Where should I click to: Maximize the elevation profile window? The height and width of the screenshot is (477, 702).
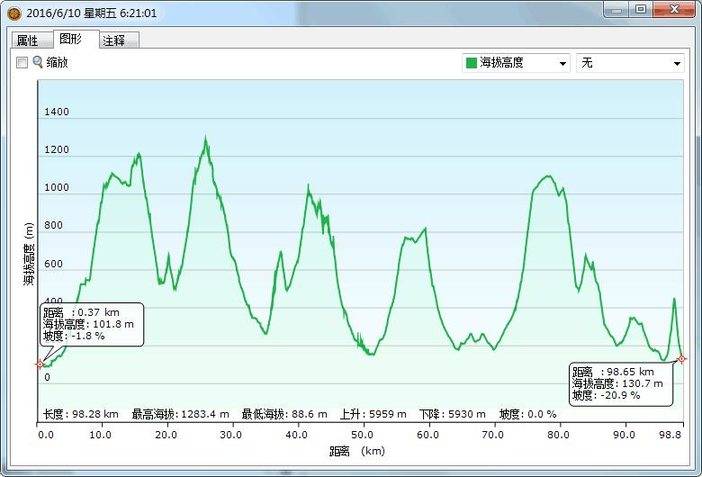point(641,9)
